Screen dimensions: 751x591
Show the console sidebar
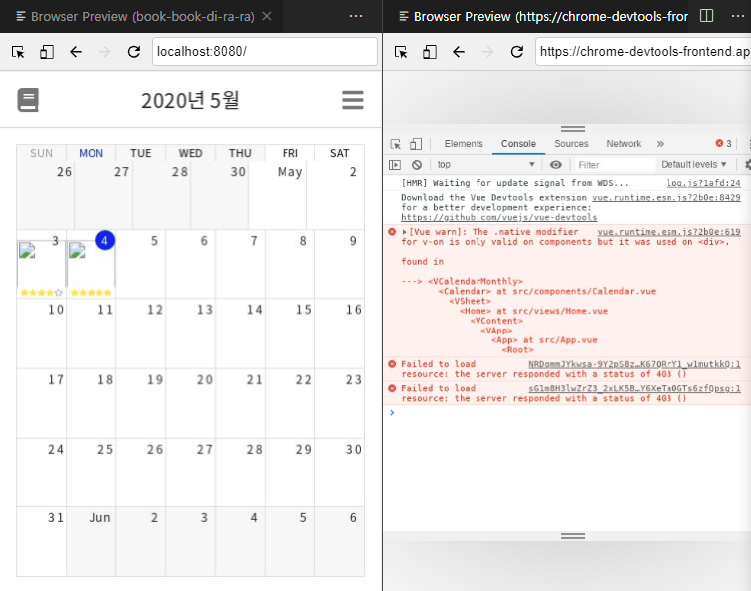pyautogui.click(x=395, y=165)
